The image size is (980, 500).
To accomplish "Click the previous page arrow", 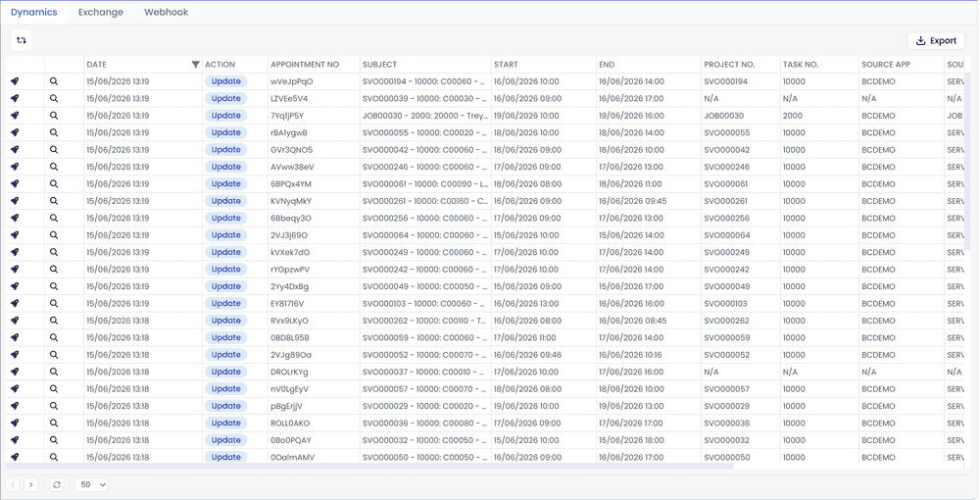I will pyautogui.click(x=13, y=484).
